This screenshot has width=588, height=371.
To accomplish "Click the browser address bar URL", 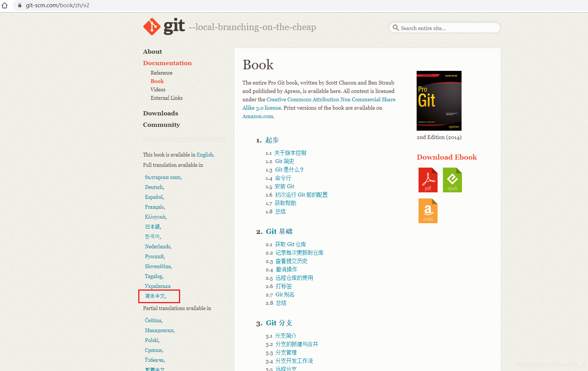I will [58, 5].
